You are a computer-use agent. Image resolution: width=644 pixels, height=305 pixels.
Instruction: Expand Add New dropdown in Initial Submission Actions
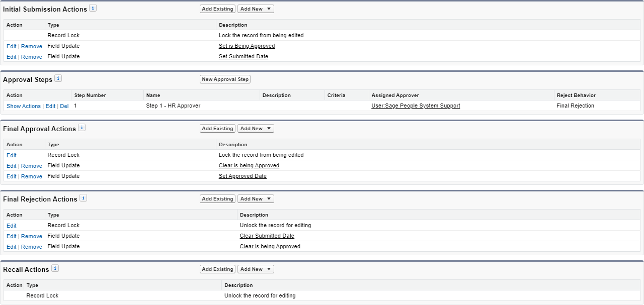point(256,9)
